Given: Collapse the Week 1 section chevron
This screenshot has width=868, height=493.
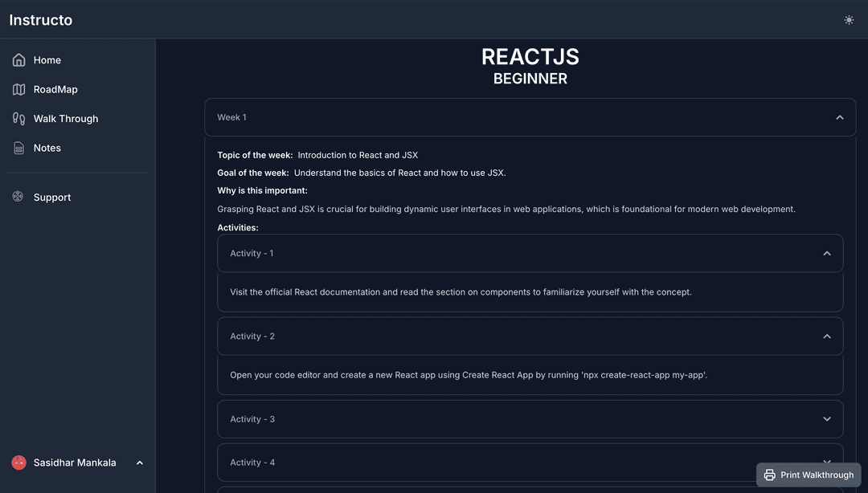Looking at the screenshot, I should pos(840,117).
